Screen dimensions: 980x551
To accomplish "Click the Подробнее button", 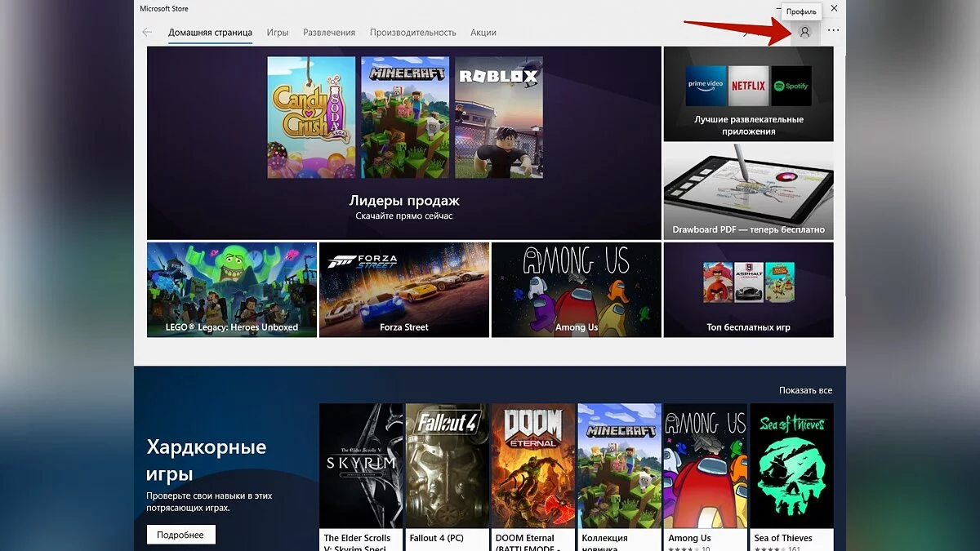I will pos(181,535).
